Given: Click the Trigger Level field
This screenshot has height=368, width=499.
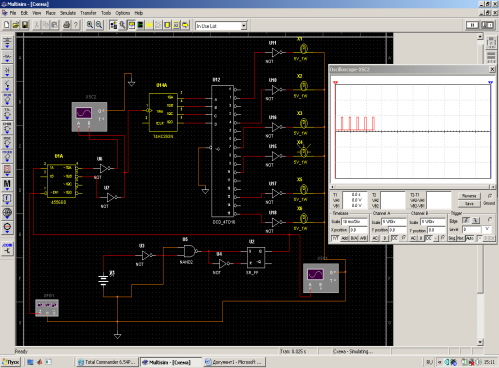Looking at the screenshot, I should pos(472,229).
